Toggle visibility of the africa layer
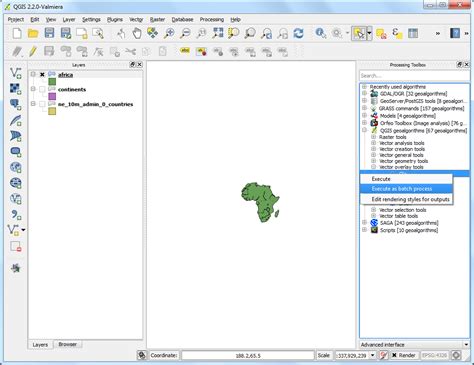 [42, 75]
